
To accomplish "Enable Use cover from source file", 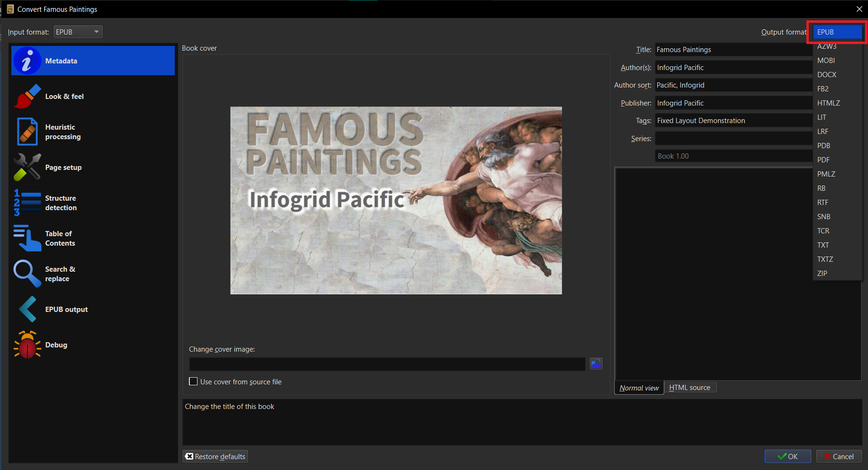I will [x=193, y=381].
